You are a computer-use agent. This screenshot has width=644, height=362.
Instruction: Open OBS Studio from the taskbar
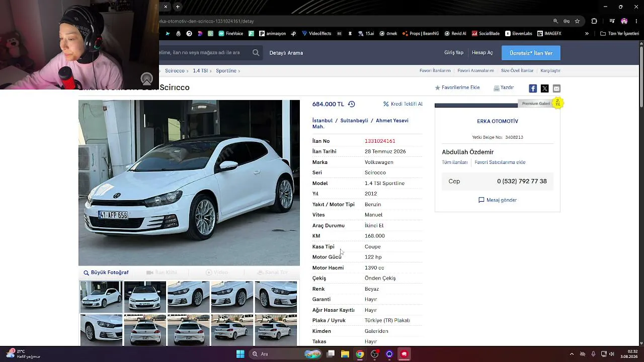point(374,354)
